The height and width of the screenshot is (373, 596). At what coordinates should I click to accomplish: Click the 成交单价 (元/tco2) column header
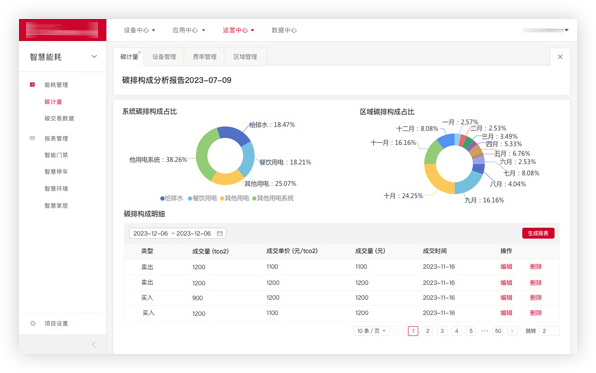coord(292,251)
